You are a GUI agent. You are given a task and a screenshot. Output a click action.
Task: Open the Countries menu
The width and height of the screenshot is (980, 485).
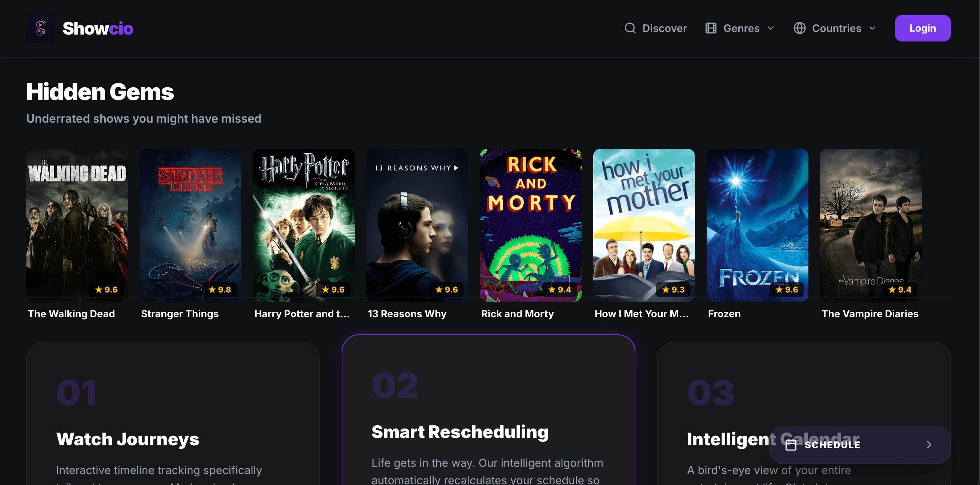coord(835,28)
